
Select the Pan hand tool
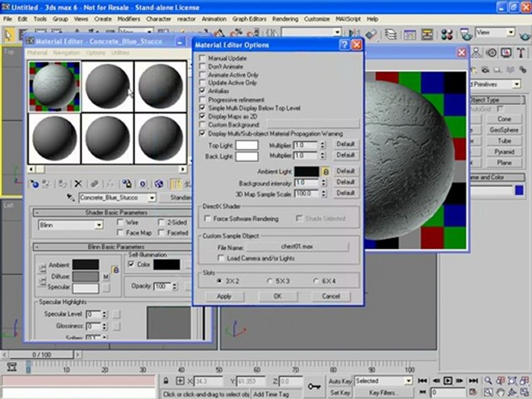[500, 392]
